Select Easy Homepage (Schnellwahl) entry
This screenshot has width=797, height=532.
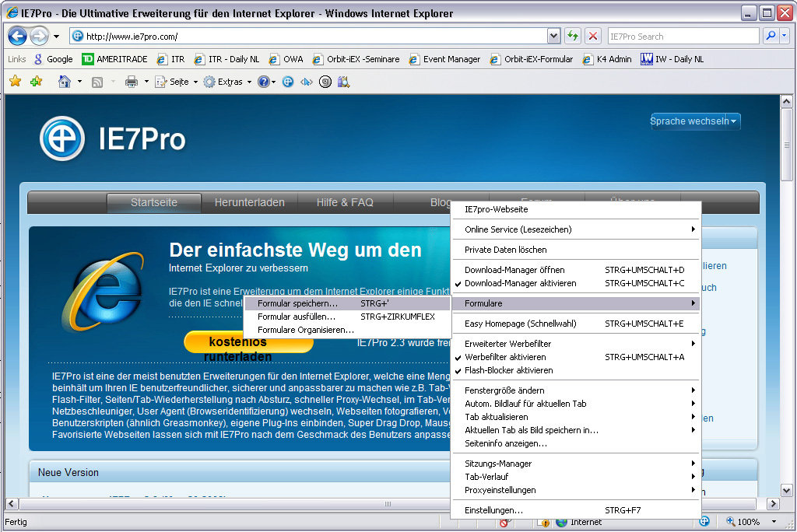tap(574, 324)
